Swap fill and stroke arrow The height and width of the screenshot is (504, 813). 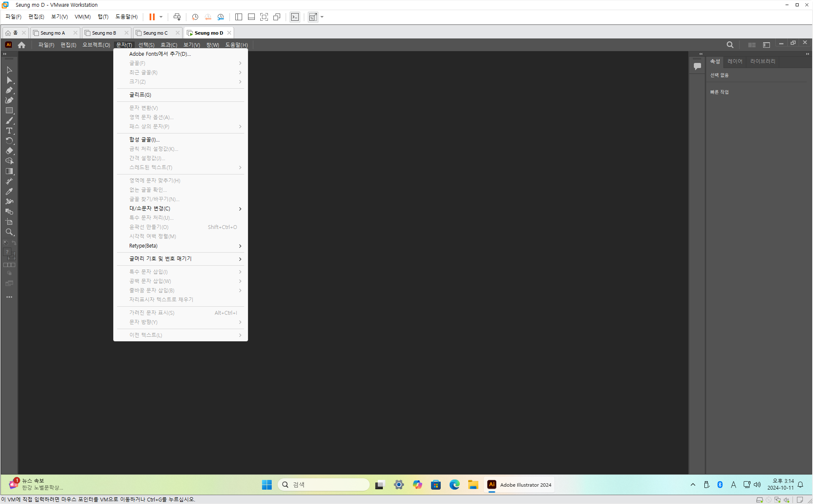point(14,242)
